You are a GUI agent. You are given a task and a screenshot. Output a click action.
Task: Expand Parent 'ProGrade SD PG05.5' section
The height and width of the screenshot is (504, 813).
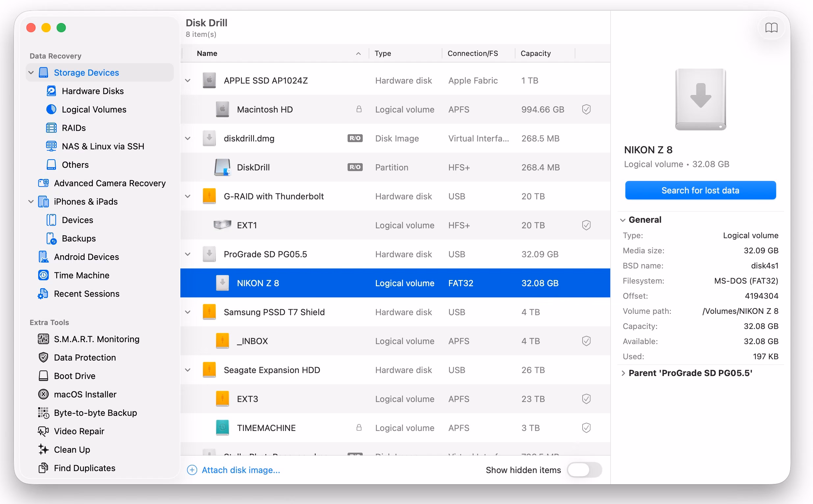click(x=623, y=373)
